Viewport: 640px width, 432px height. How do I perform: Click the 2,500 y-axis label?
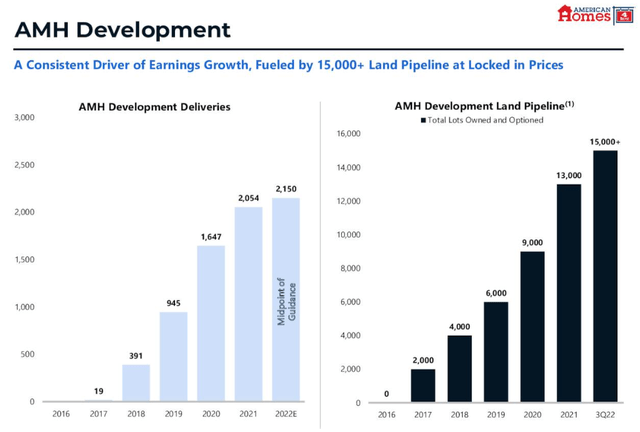click(x=24, y=165)
